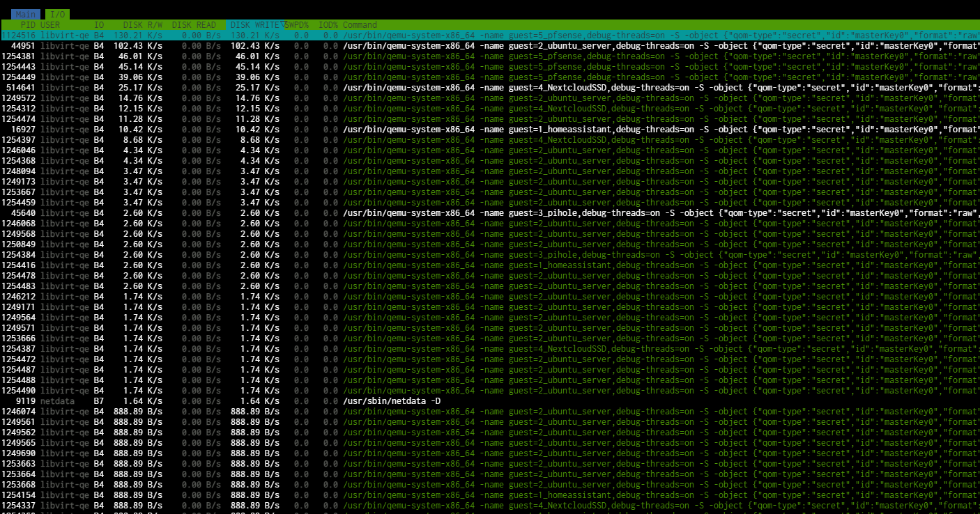Image resolution: width=980 pixels, height=514 pixels.
Task: Select process row with PID 44951
Action: [x=490, y=46]
